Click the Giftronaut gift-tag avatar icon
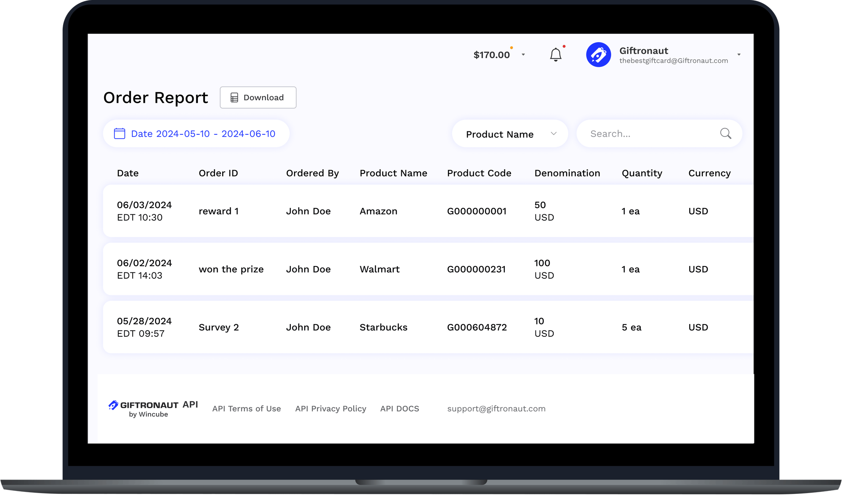This screenshot has width=842, height=504. tap(598, 54)
